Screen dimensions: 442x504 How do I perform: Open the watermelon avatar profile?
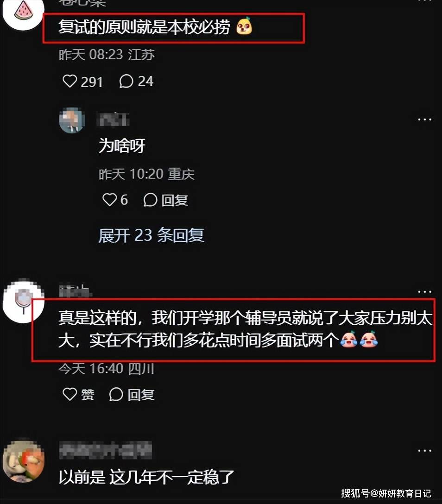23,12
